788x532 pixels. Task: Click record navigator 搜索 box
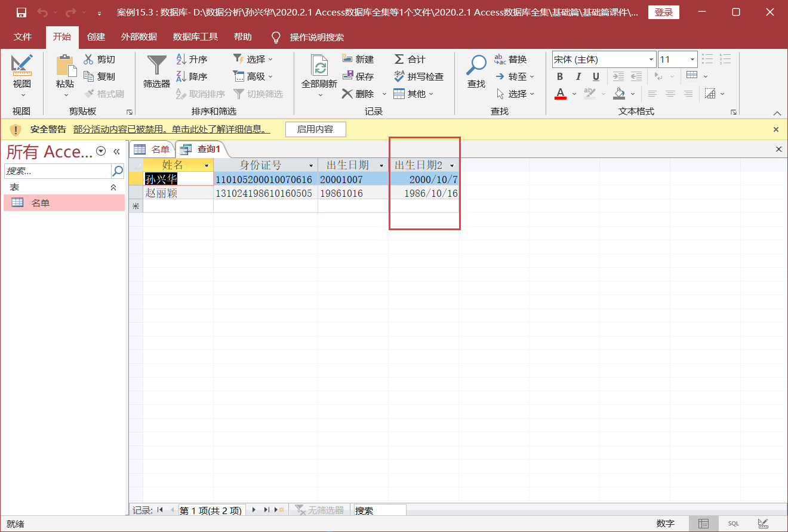click(380, 511)
